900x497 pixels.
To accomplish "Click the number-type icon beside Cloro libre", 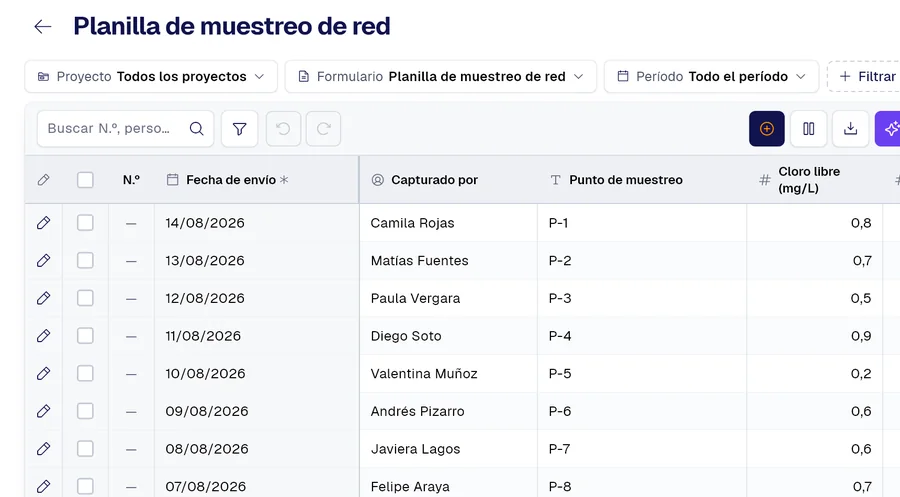I will tap(765, 180).
